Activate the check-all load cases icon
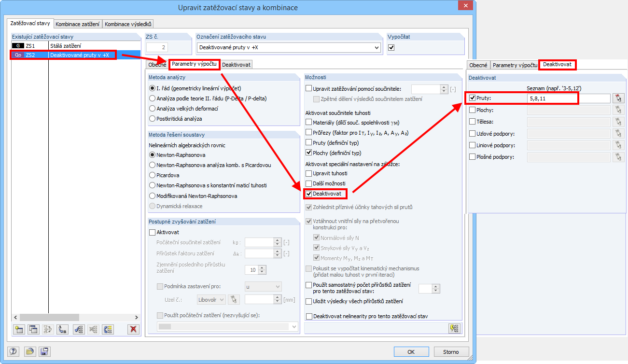The width and height of the screenshot is (628, 364). [x=79, y=329]
